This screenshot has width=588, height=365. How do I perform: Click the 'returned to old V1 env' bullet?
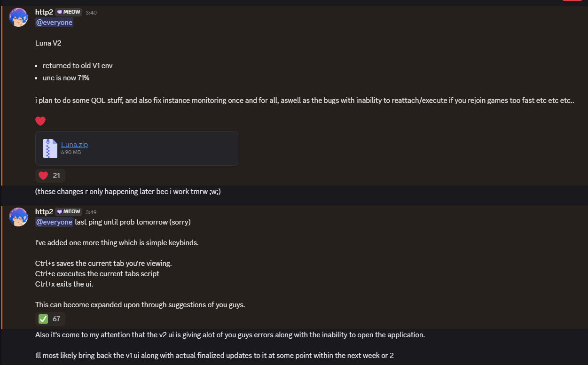[78, 66]
